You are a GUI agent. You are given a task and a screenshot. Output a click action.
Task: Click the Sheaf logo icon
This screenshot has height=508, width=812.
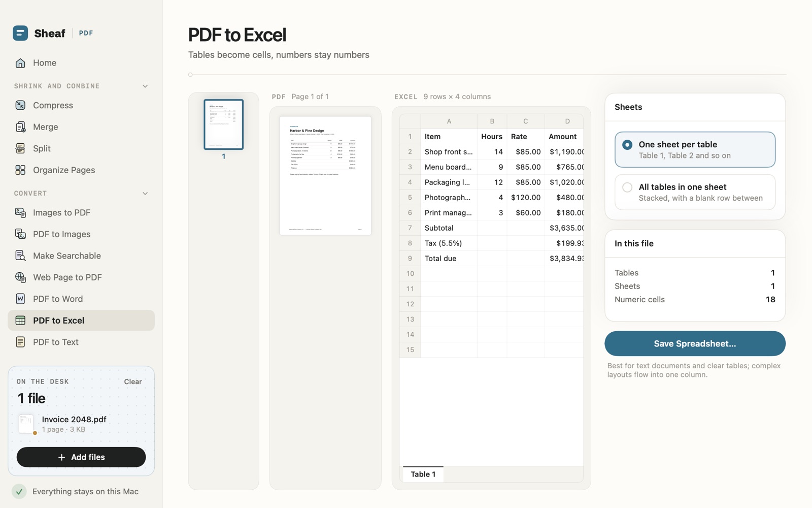pos(20,33)
